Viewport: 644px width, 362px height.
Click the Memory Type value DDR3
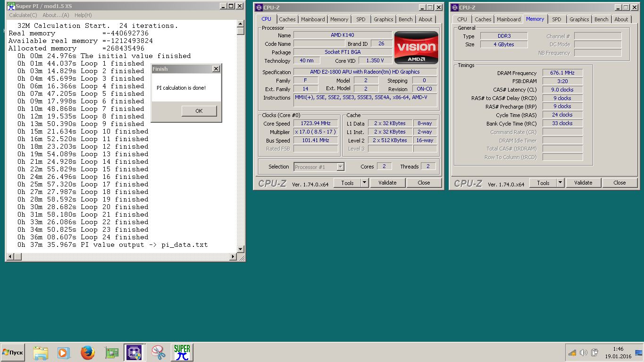coord(504,36)
